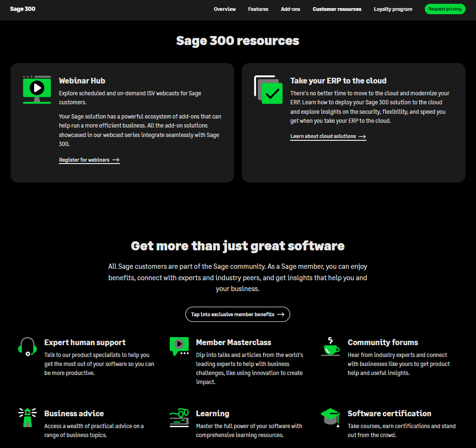Viewport: 476px width, 448px height.
Task: Click Tap into exclusive member benefits button
Action: point(238,314)
